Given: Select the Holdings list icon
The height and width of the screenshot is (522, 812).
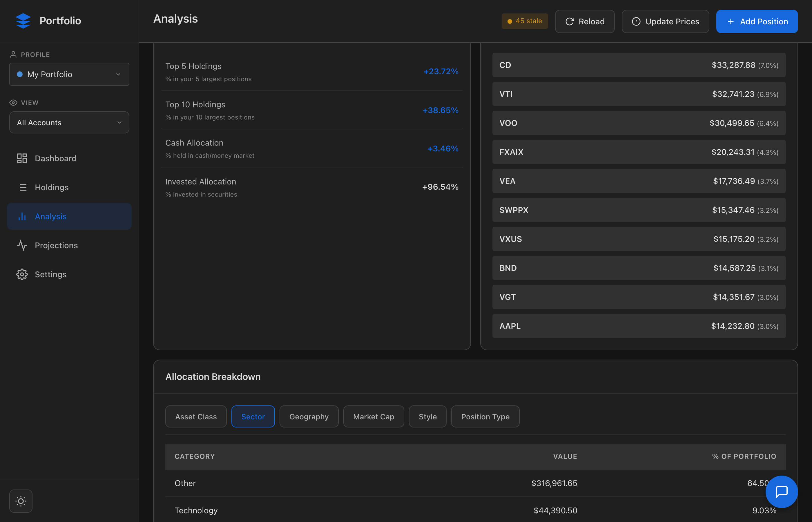Looking at the screenshot, I should [22, 187].
